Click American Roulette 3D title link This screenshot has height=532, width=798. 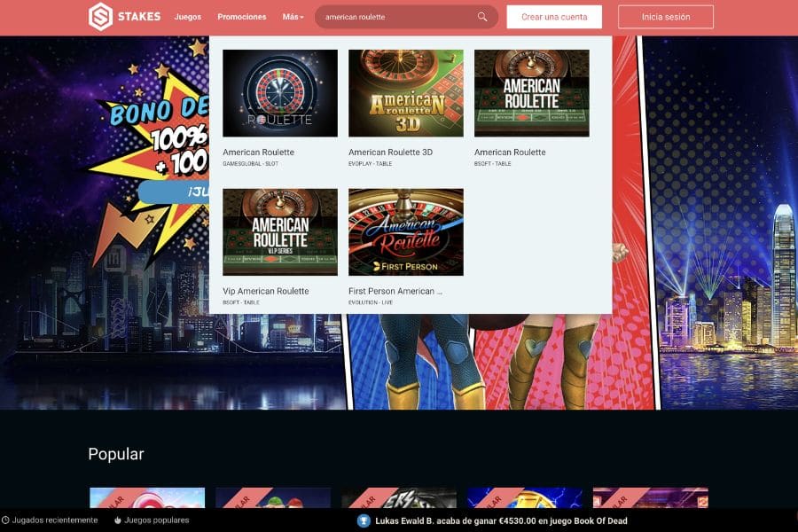[x=390, y=153]
